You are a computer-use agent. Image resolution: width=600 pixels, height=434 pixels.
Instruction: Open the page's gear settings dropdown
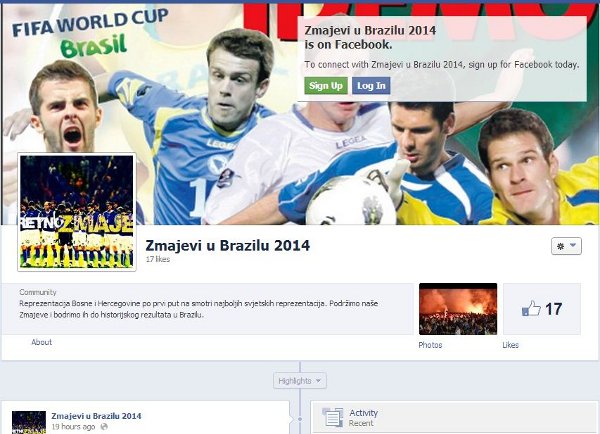pyautogui.click(x=566, y=246)
